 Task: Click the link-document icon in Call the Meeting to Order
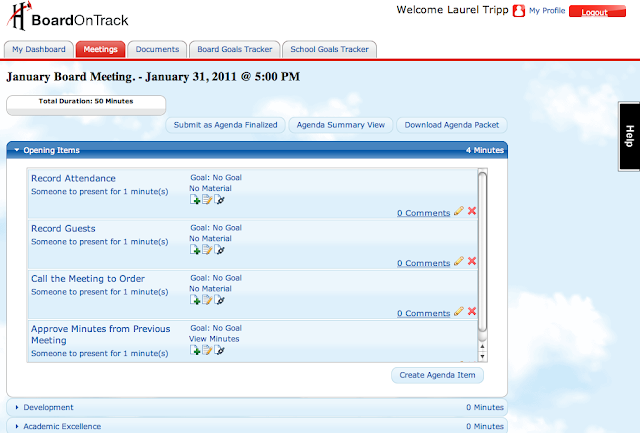220,300
